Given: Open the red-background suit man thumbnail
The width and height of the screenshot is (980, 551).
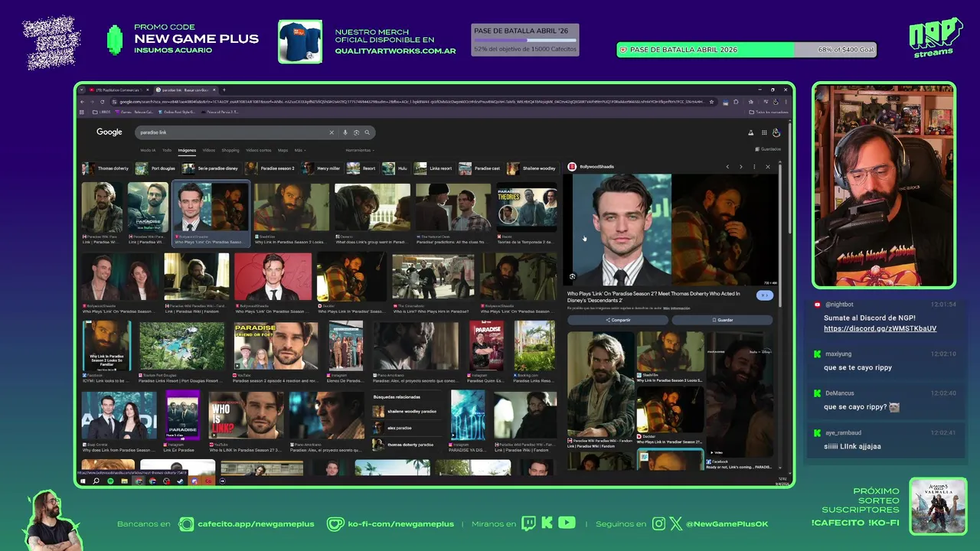Looking at the screenshot, I should click(273, 277).
